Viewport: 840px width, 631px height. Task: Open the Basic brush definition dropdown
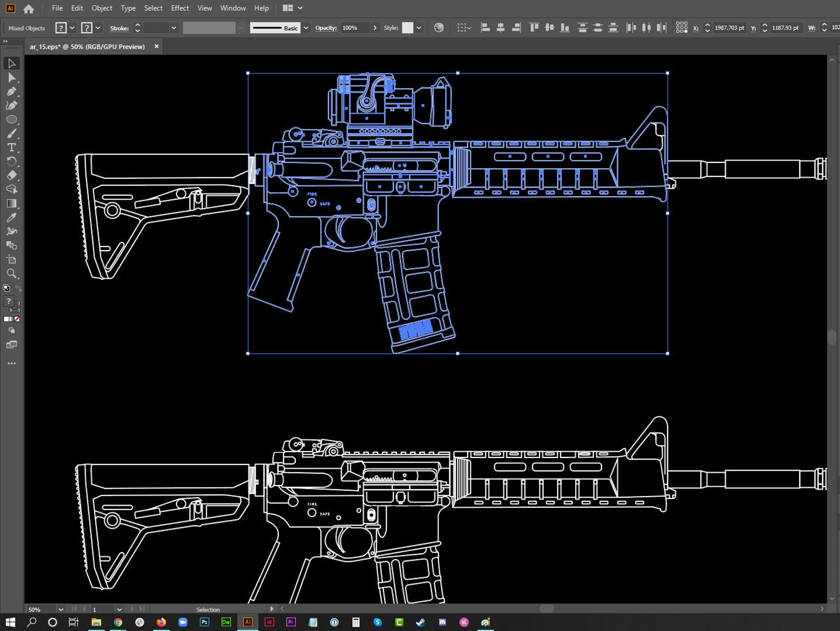[x=306, y=28]
